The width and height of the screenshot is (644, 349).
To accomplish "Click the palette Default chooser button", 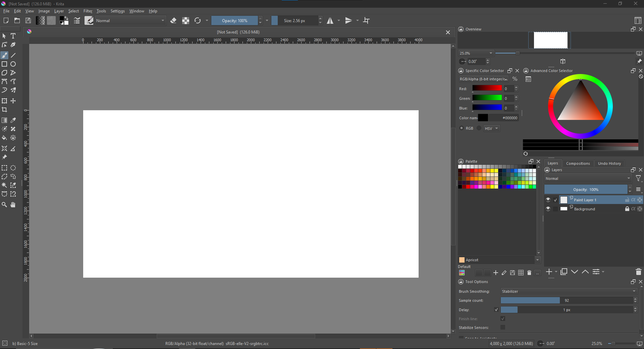I will [462, 273].
